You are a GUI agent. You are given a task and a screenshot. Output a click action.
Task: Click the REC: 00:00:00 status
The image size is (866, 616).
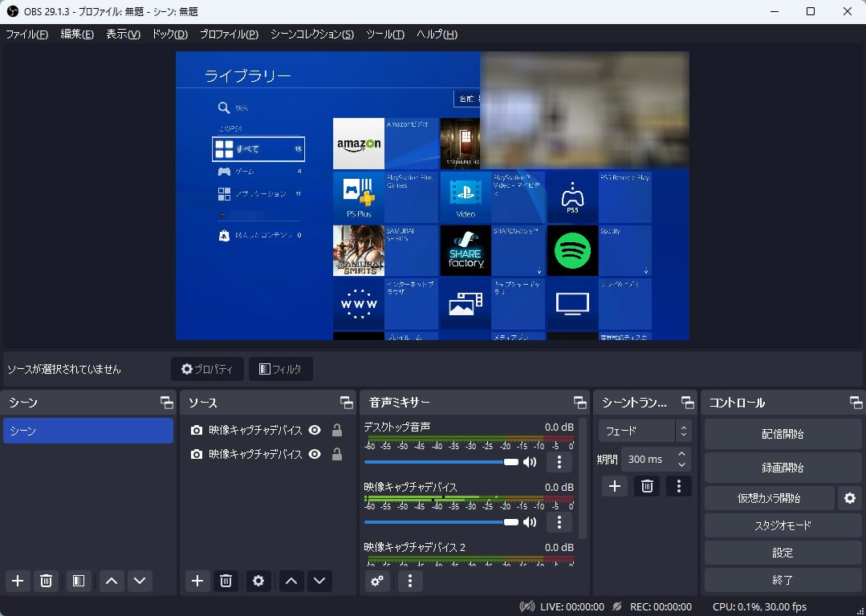click(661, 606)
